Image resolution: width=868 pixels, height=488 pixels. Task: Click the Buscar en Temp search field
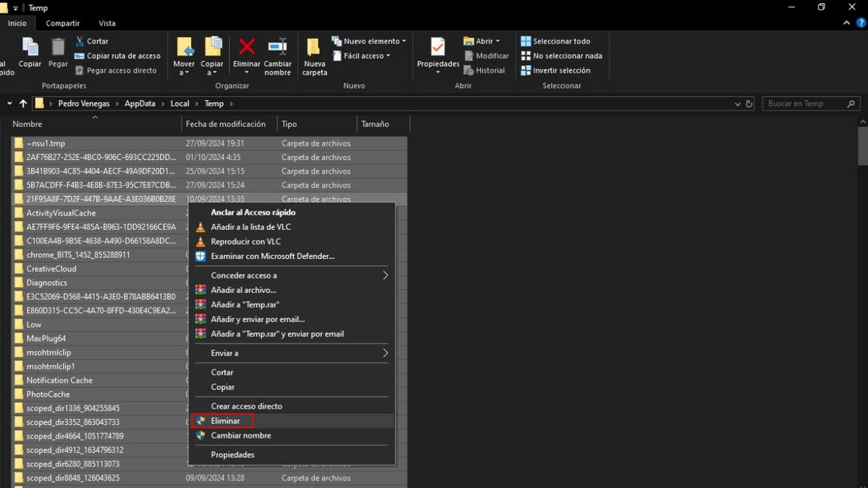pos(811,104)
